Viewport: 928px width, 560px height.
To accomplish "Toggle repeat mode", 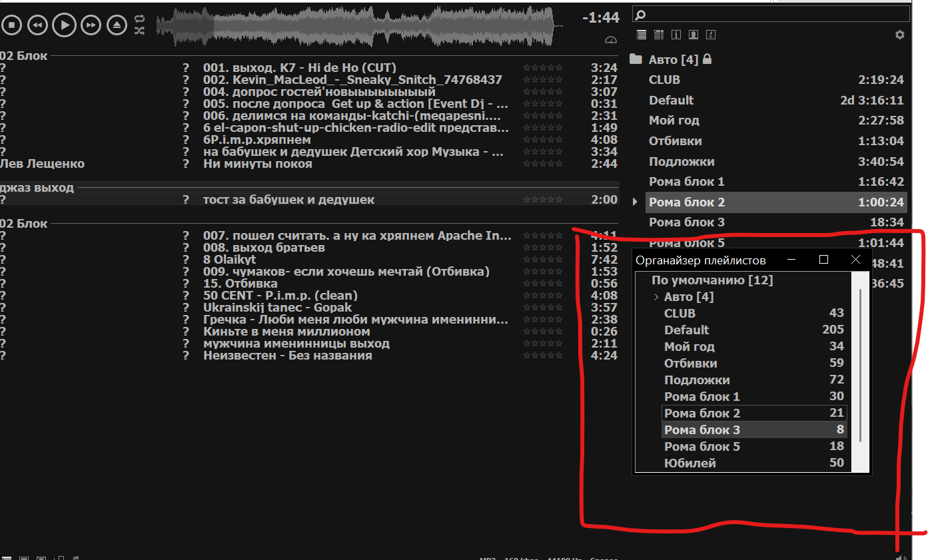I will [139, 19].
